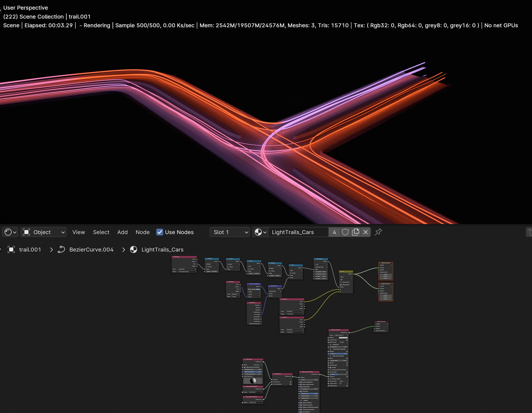Click the pin node tree icon
532x413 pixels.
[x=378, y=232]
